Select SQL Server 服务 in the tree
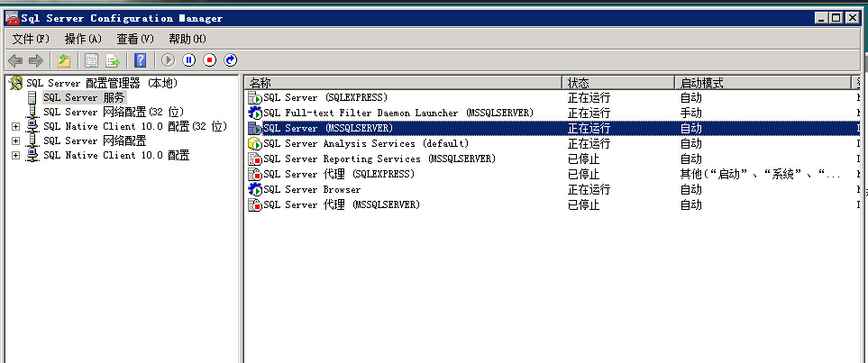 point(84,98)
